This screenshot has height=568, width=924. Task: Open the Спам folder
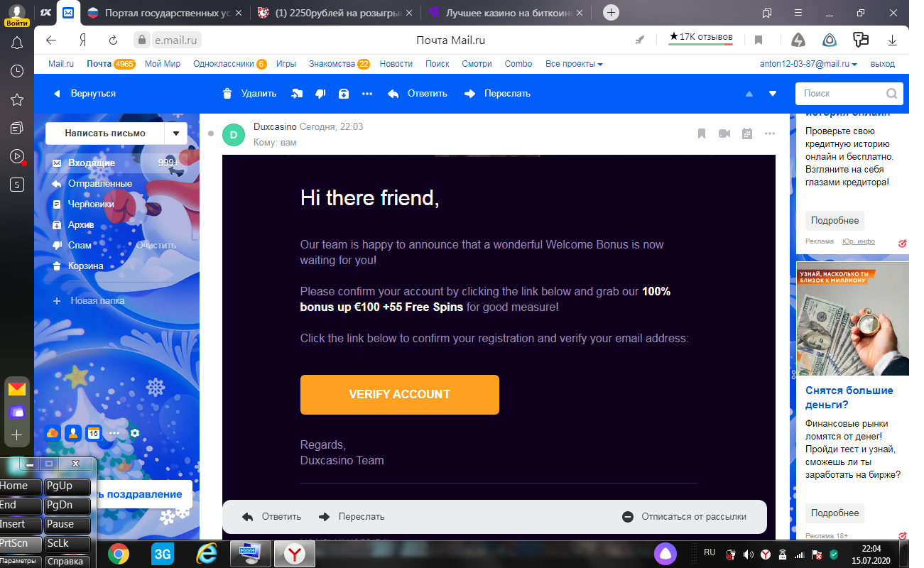pyautogui.click(x=80, y=246)
